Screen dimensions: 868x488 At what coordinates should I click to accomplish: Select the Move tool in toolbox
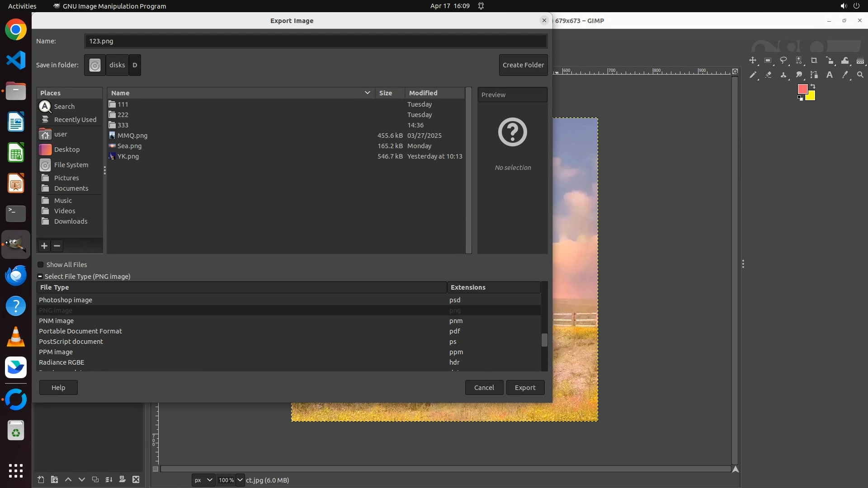[x=753, y=61]
